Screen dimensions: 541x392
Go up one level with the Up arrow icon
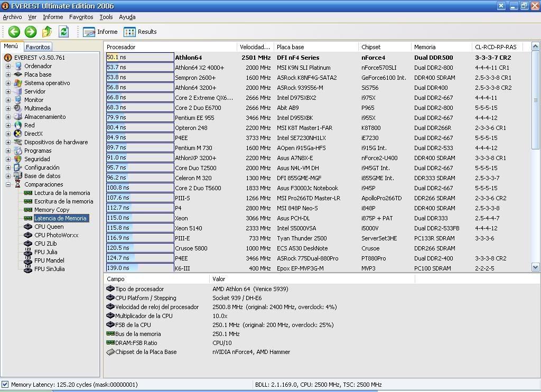pos(47,32)
